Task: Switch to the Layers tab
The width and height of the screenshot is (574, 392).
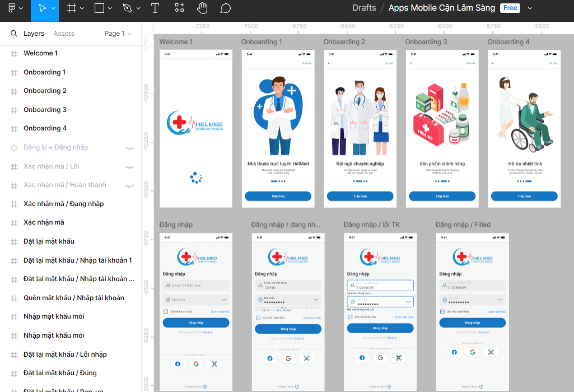Action: (x=34, y=34)
